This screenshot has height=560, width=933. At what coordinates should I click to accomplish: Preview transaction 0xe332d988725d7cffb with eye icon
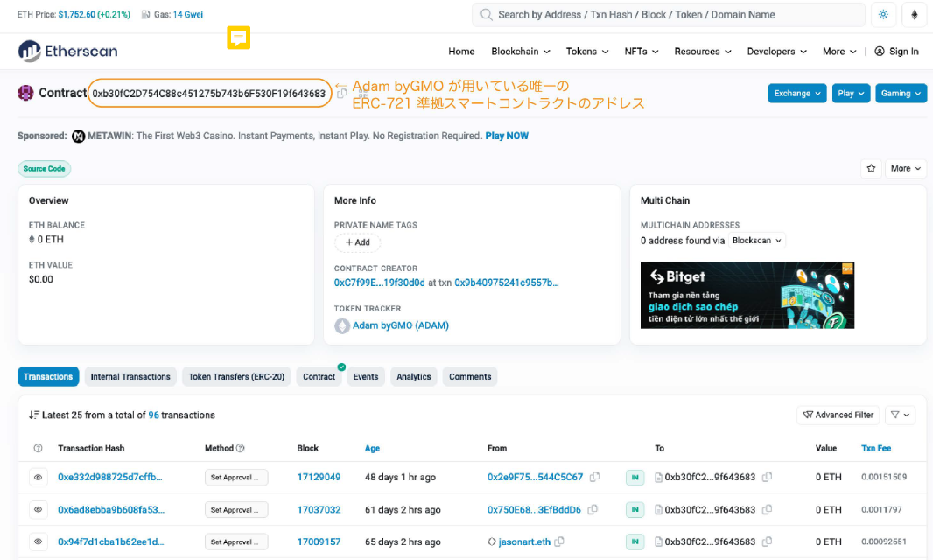[x=39, y=477]
